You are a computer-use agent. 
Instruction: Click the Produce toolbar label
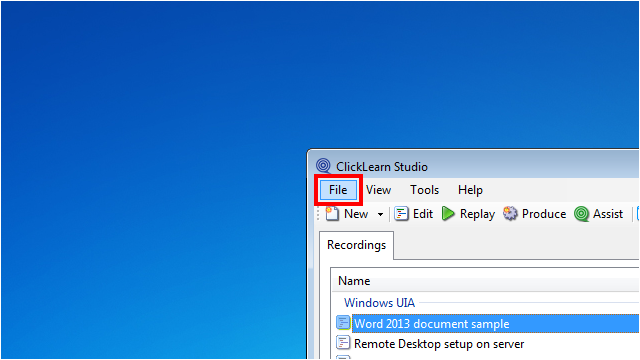[x=544, y=214]
